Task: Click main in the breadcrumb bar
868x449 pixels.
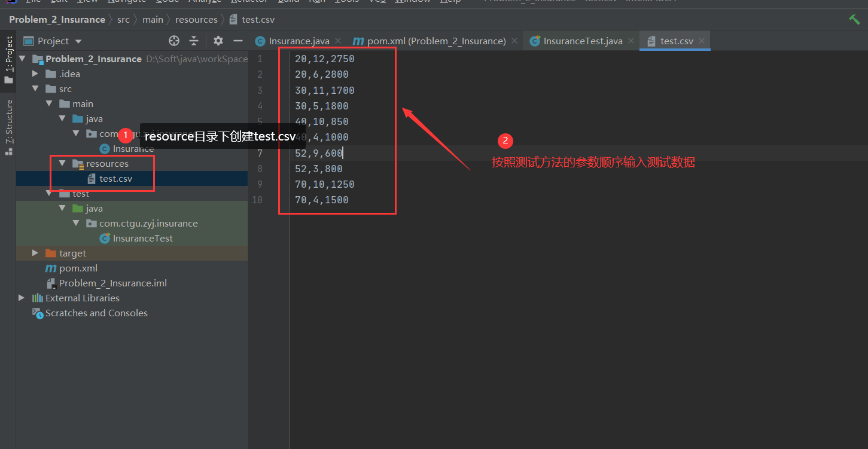Action: 153,19
